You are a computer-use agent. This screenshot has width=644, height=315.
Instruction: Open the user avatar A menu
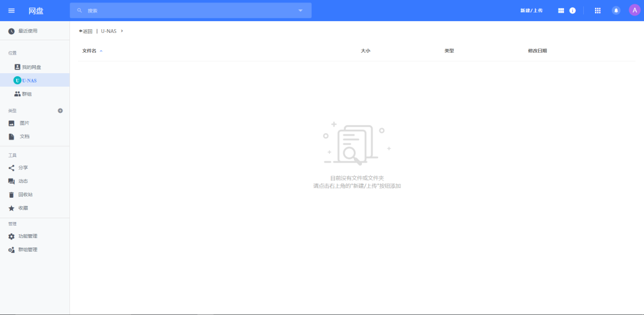tap(635, 11)
